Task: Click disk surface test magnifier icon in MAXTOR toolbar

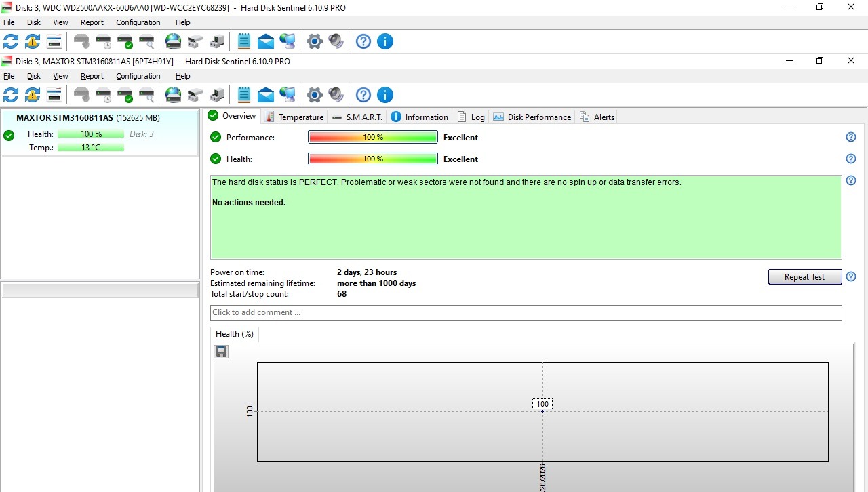Action: [146, 95]
